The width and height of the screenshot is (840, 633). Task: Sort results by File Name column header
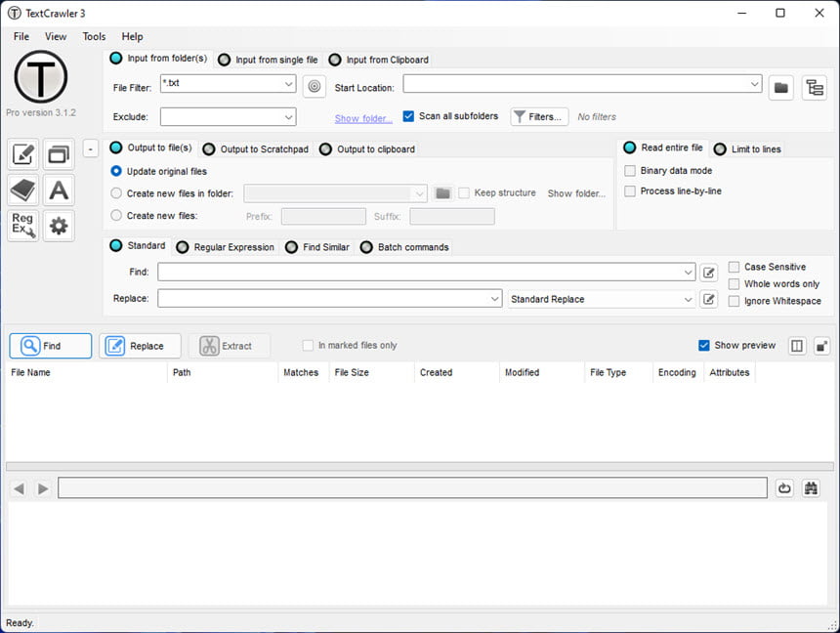click(x=87, y=372)
